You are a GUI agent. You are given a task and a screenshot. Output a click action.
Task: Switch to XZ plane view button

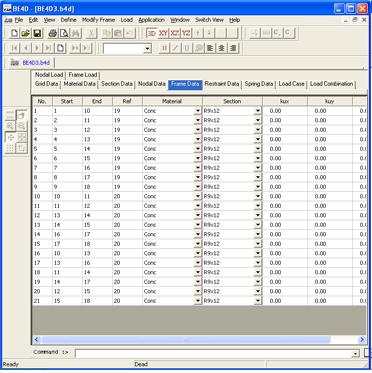pos(174,33)
